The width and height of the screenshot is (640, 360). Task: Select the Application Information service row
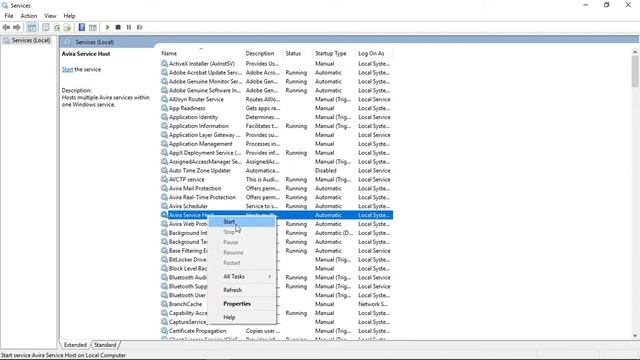pos(276,126)
